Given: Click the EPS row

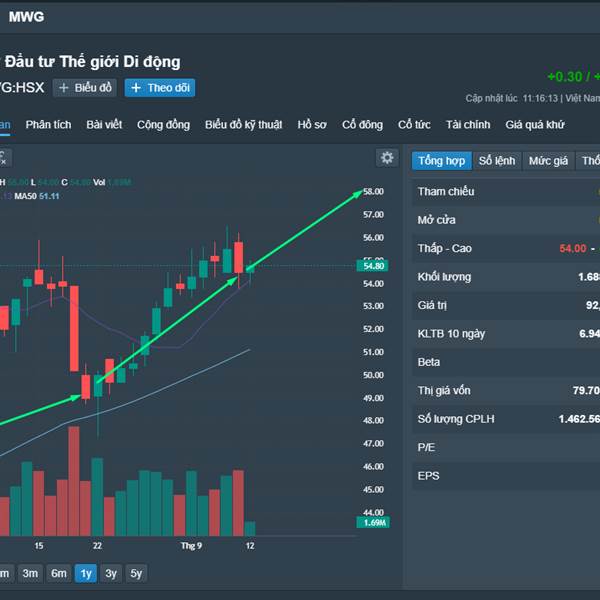Looking at the screenshot, I should point(506,476).
